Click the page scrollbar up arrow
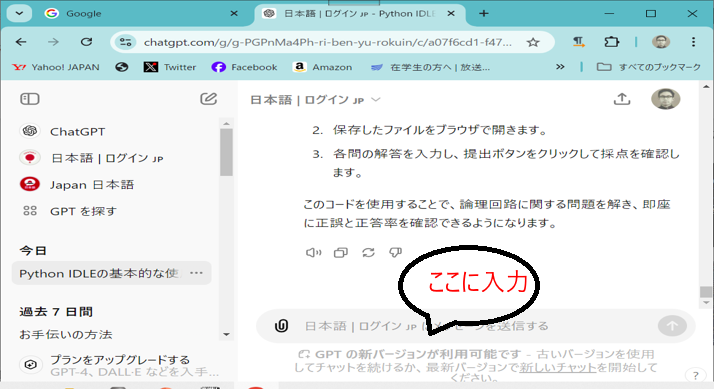714x389 pixels. coord(706,87)
